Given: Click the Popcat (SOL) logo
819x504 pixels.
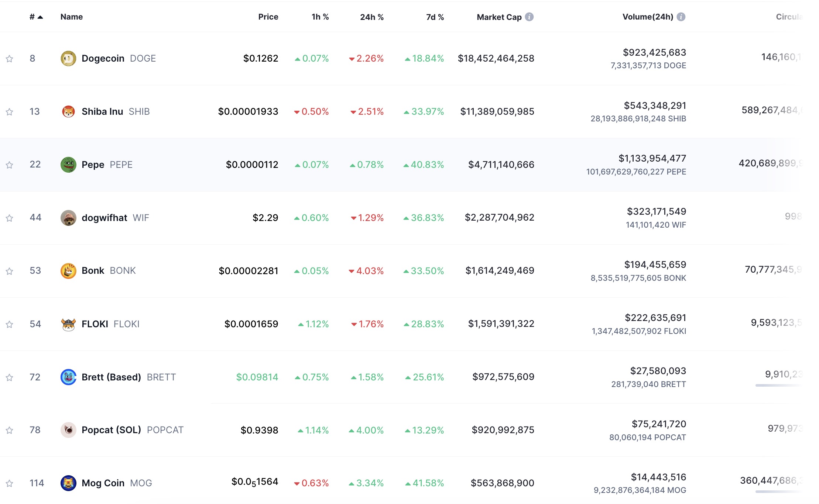Looking at the screenshot, I should (x=68, y=430).
